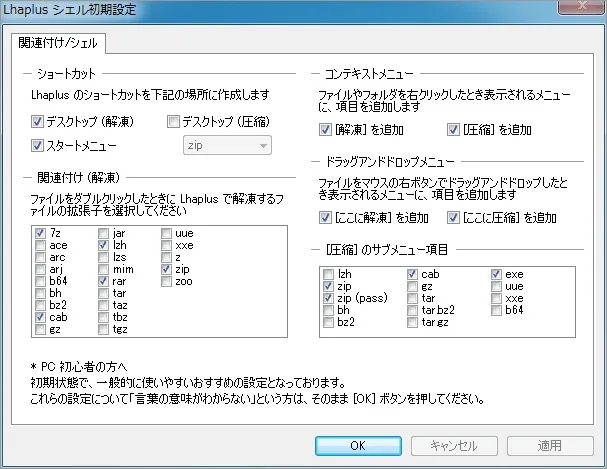This screenshot has height=469, width=607.
Task: Enable jar file association
Action: point(103,233)
